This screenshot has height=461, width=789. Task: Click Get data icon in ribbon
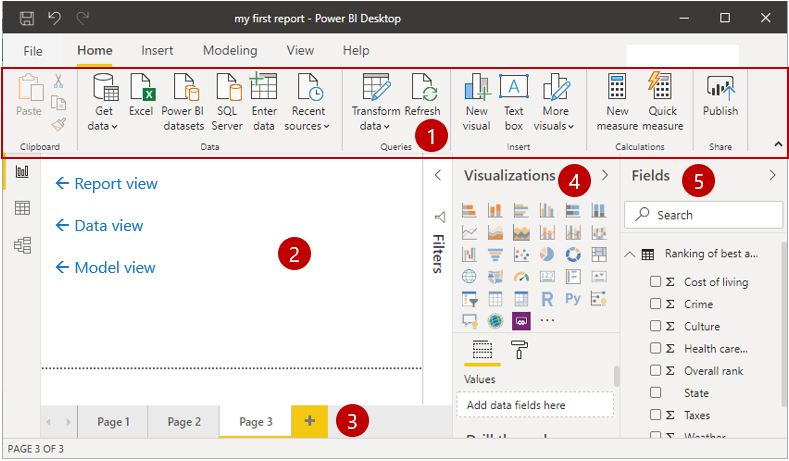(x=105, y=87)
